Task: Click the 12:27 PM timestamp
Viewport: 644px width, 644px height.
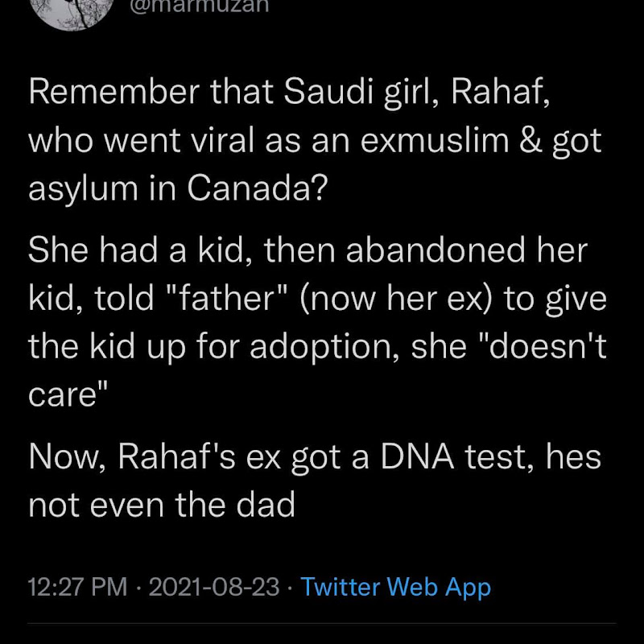Action: click(x=77, y=587)
